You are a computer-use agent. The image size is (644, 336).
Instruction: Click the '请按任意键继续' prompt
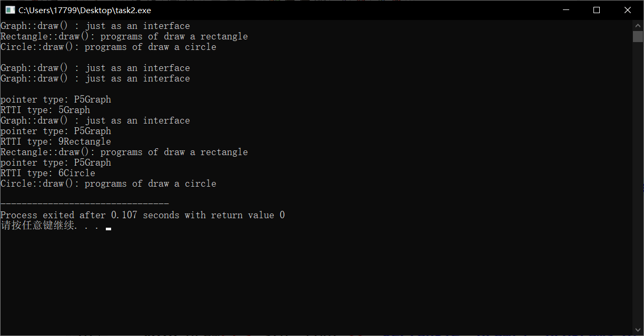pos(37,226)
